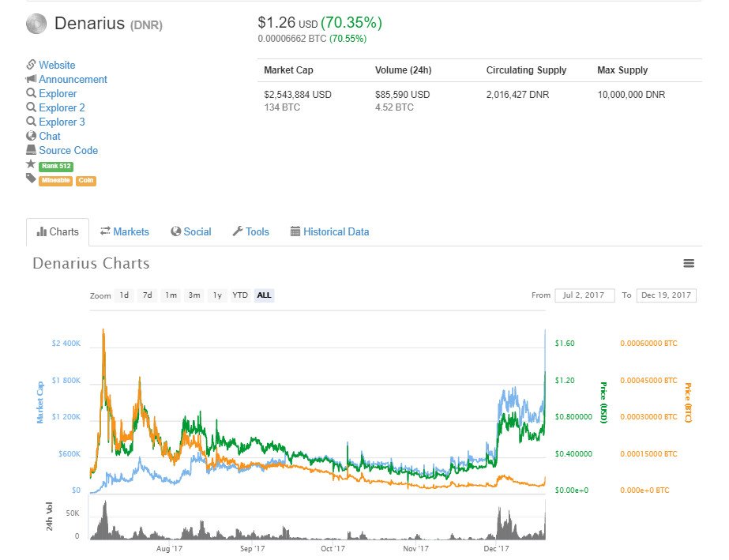Click the bar chart icon on Charts tab
Image resolution: width=729 pixels, height=560 pixels.
pos(42,231)
